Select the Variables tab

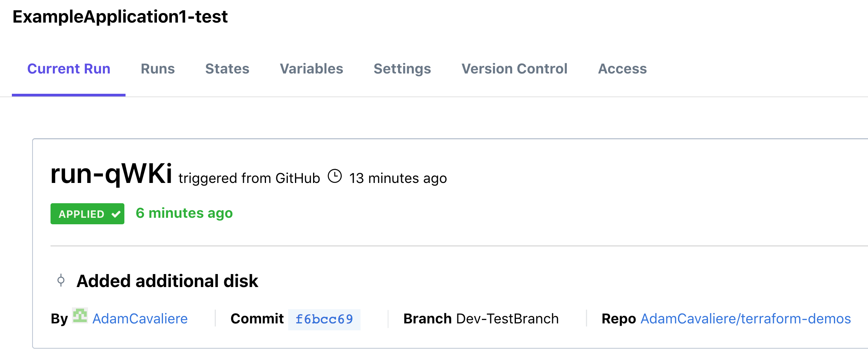point(312,69)
